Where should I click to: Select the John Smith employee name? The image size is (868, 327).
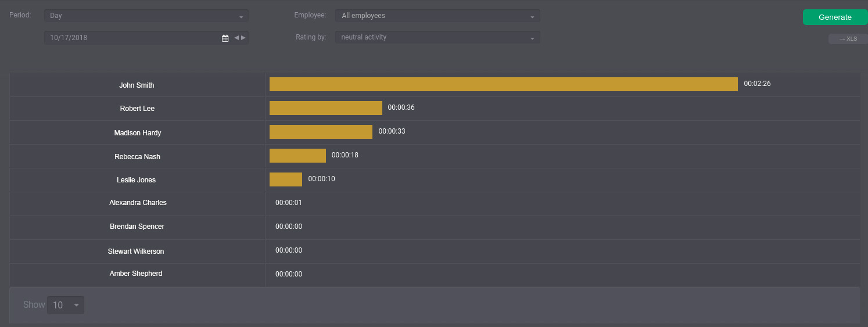coord(137,85)
